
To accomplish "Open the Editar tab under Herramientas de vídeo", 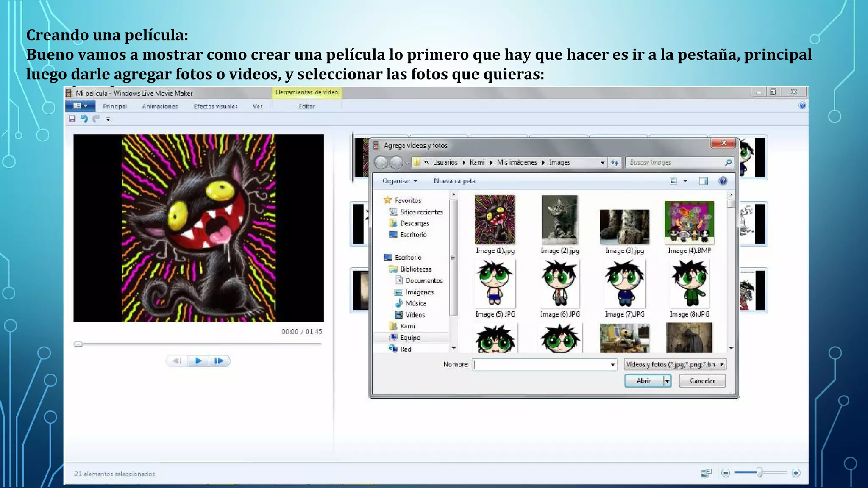I will click(x=307, y=106).
